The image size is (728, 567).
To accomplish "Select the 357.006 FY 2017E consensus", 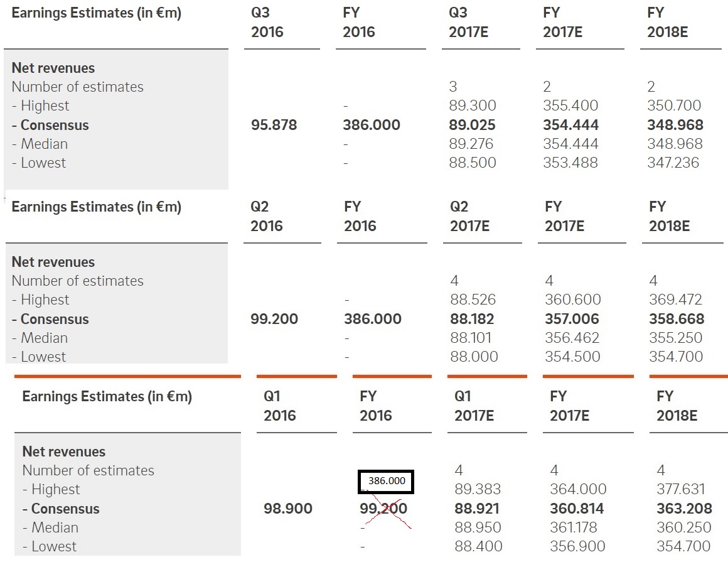I will tap(572, 319).
